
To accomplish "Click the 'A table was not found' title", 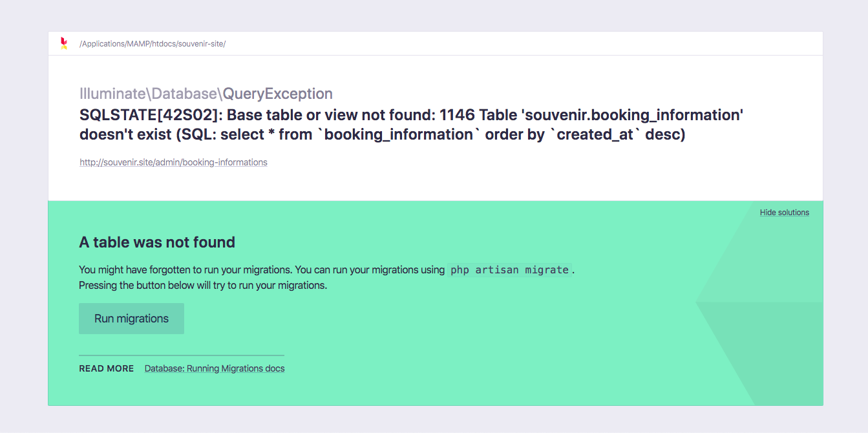I will [157, 242].
